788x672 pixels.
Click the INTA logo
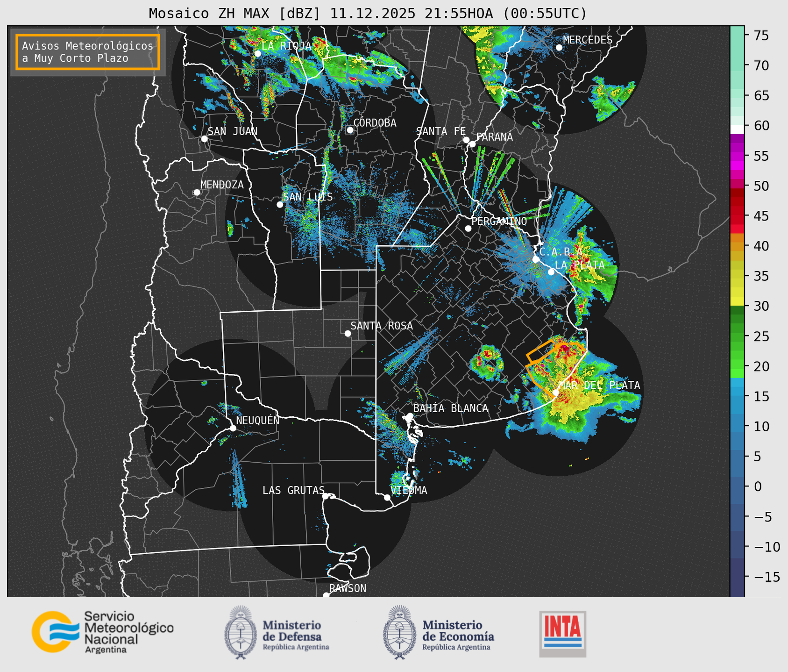click(x=562, y=634)
